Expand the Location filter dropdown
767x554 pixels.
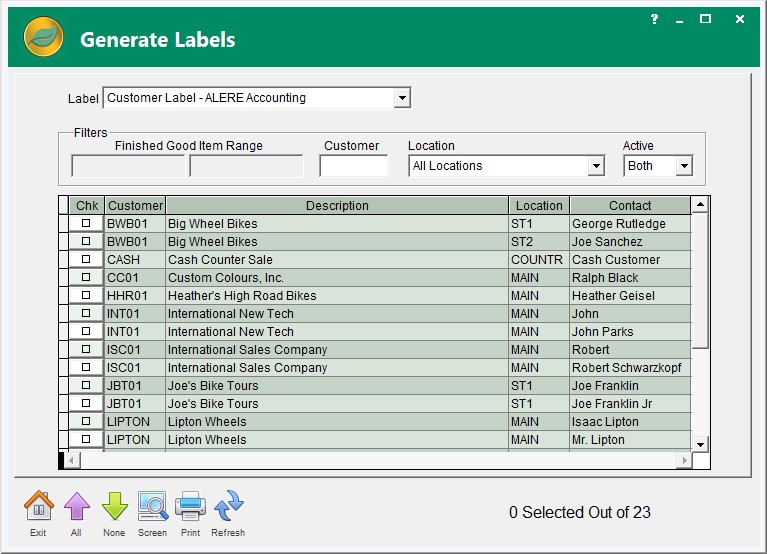coord(596,166)
